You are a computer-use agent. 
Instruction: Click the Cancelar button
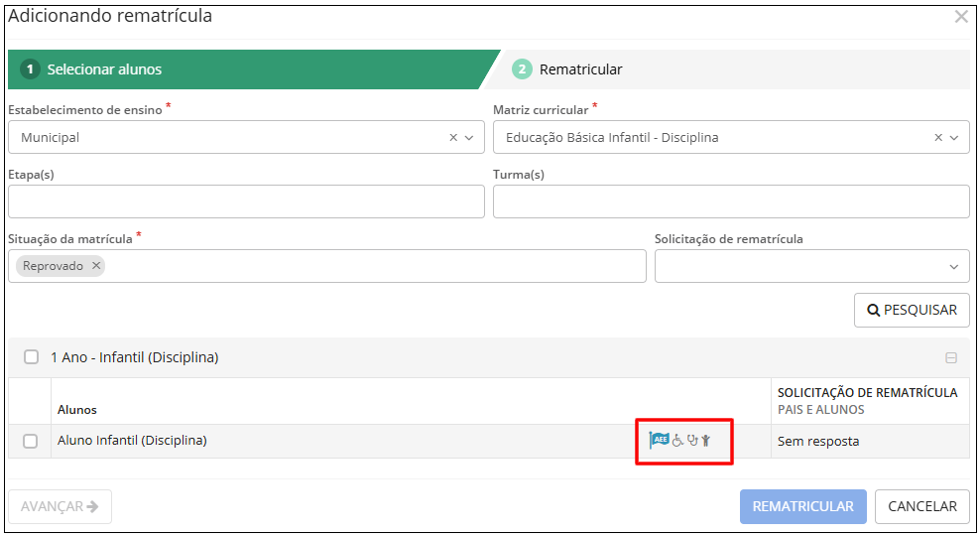point(921,506)
